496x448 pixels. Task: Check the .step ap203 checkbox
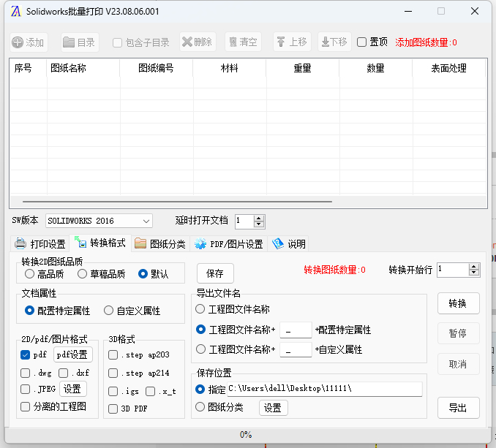tap(113, 354)
